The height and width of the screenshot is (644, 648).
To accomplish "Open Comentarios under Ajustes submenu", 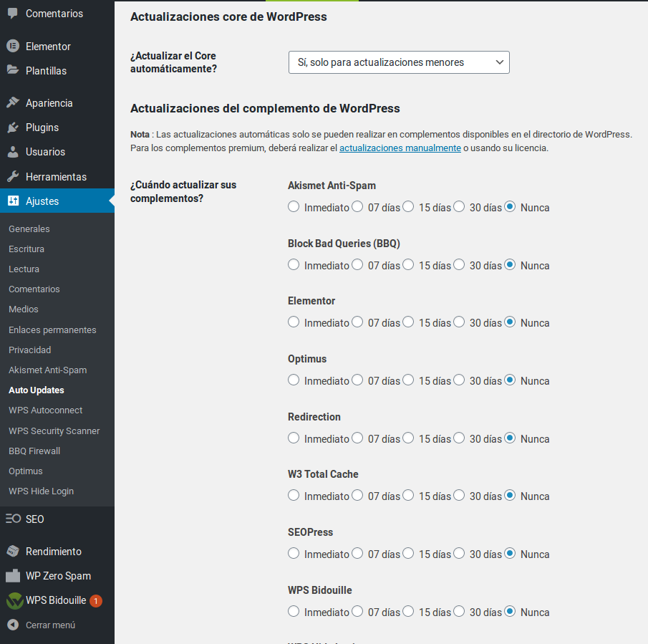I will click(x=34, y=289).
